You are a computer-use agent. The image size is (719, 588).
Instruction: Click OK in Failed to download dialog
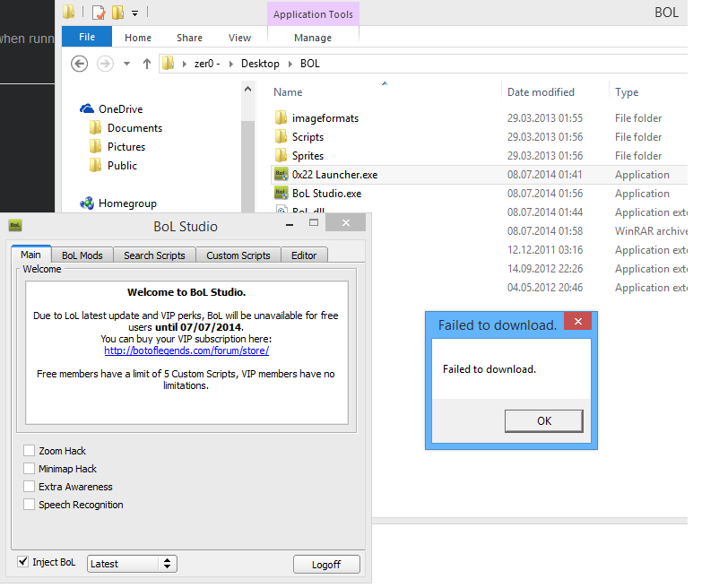pos(543,420)
